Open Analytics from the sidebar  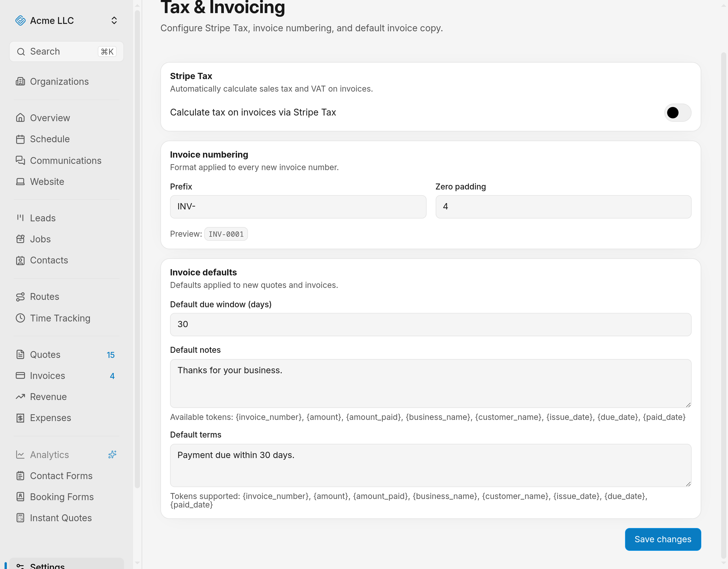pyautogui.click(x=66, y=455)
